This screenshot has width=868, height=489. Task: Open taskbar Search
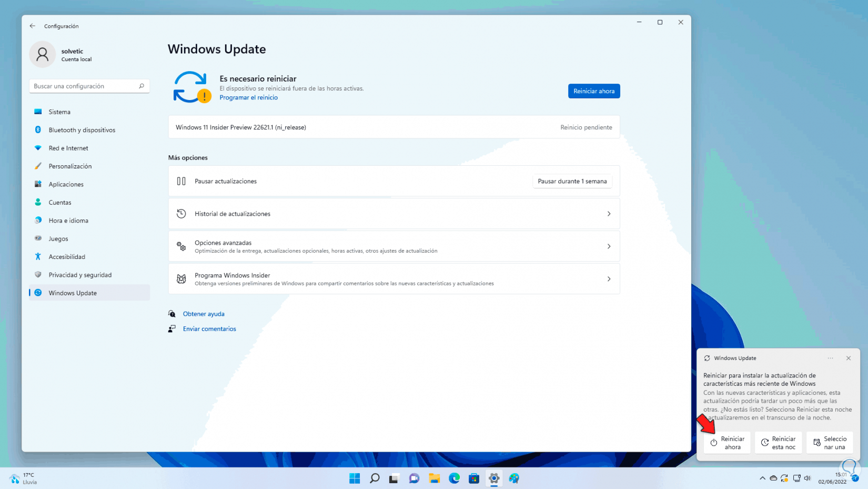coord(375,478)
